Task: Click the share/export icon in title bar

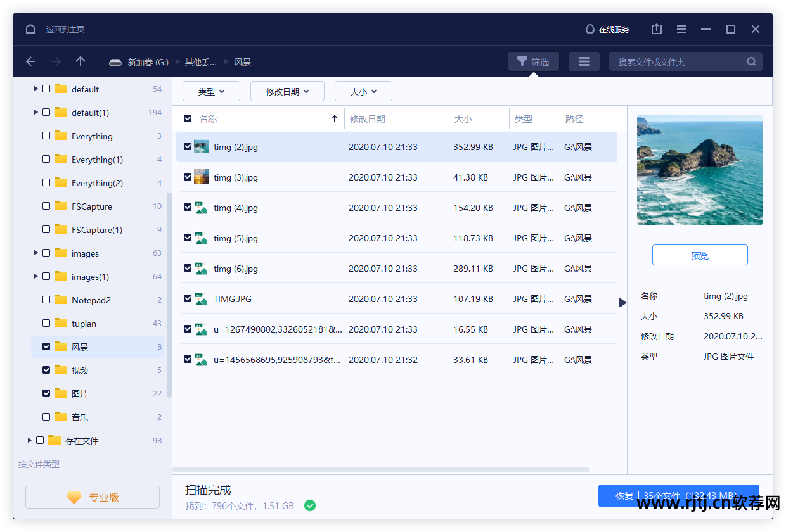Action: click(x=657, y=29)
